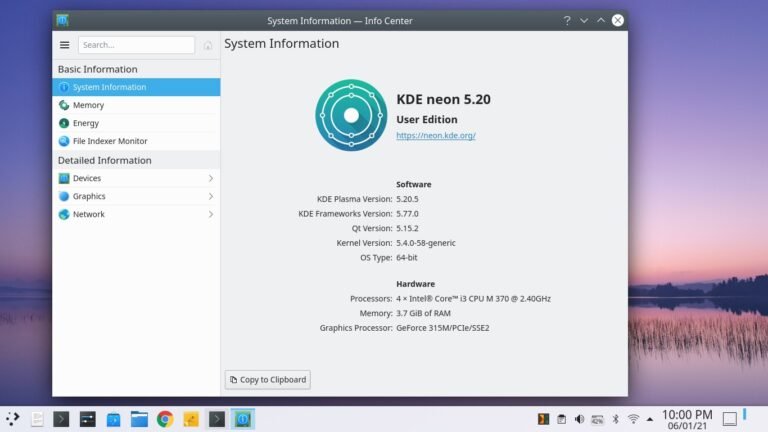Click the Devices category icon
The image size is (768, 432).
pyautogui.click(x=64, y=178)
